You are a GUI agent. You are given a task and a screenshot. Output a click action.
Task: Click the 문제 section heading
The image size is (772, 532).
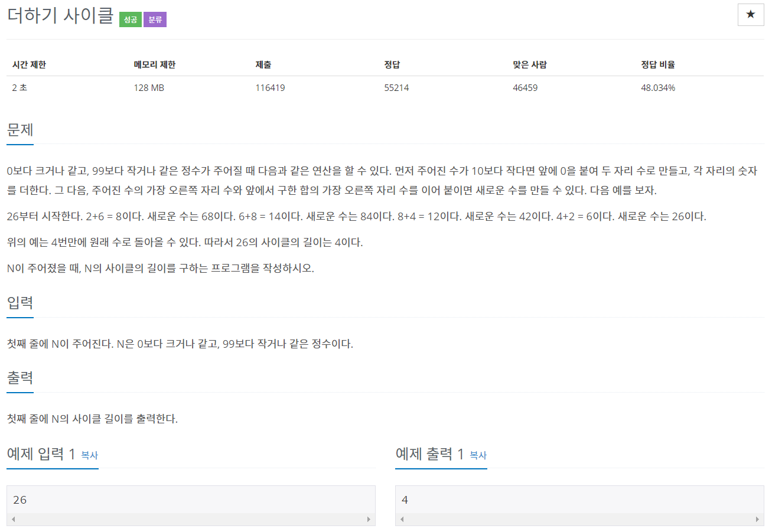20,129
